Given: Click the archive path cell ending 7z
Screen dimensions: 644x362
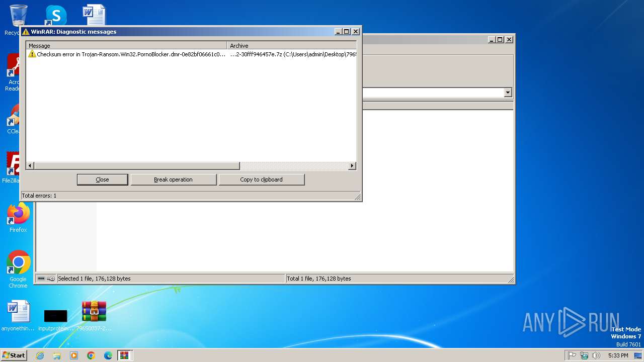Looking at the screenshot, I should pyautogui.click(x=293, y=54).
